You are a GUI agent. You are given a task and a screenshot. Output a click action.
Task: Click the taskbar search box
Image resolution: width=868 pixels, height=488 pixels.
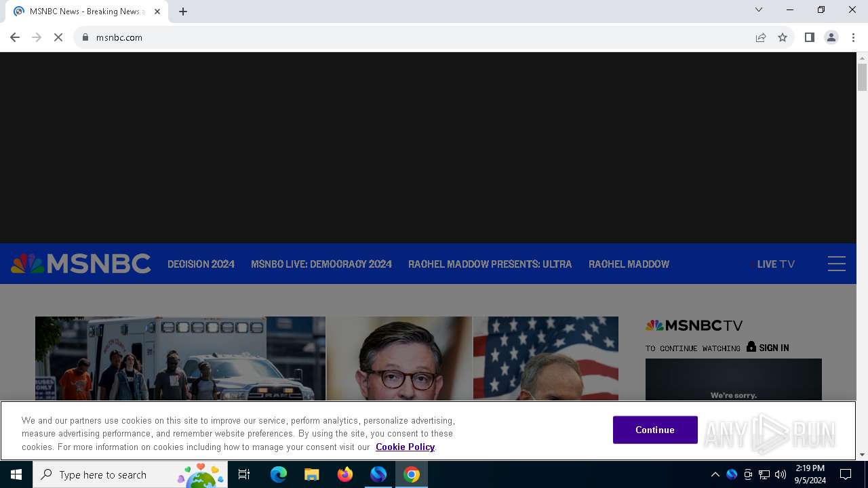coord(130,474)
